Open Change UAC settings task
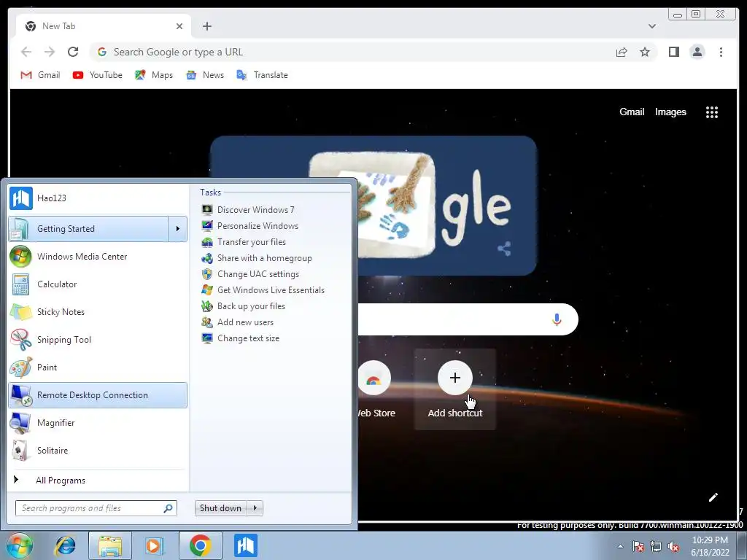Image resolution: width=747 pixels, height=560 pixels. [x=251, y=274]
